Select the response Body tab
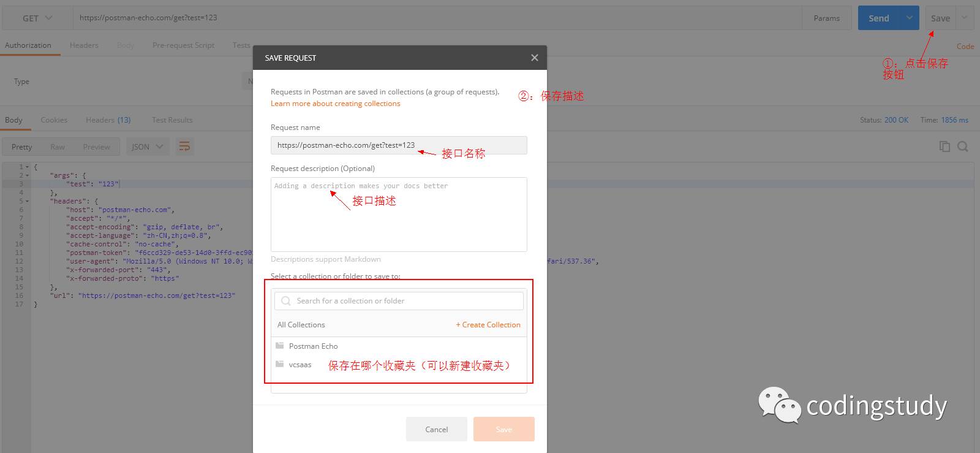 point(13,120)
